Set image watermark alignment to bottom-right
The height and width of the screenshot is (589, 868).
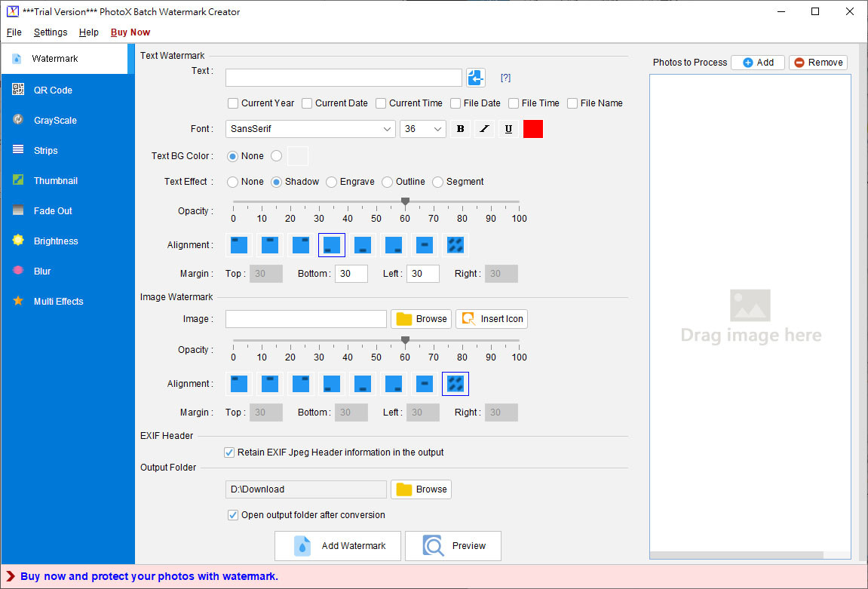pos(394,384)
